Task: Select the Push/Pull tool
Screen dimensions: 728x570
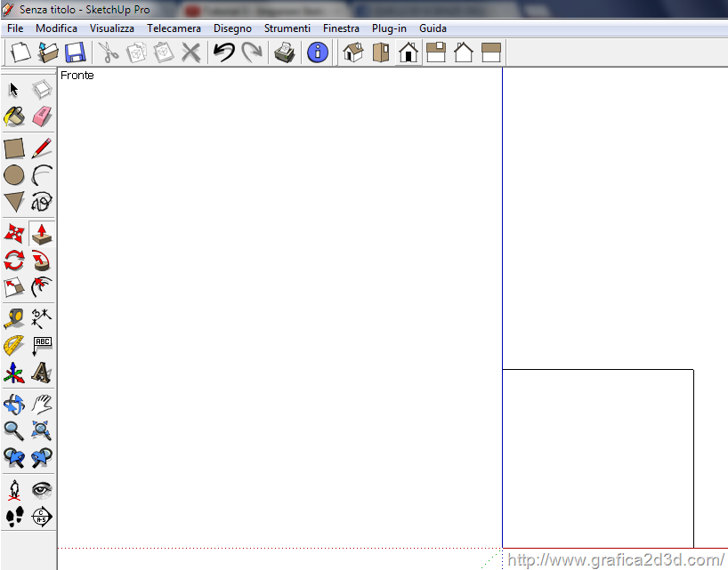Action: (x=42, y=233)
